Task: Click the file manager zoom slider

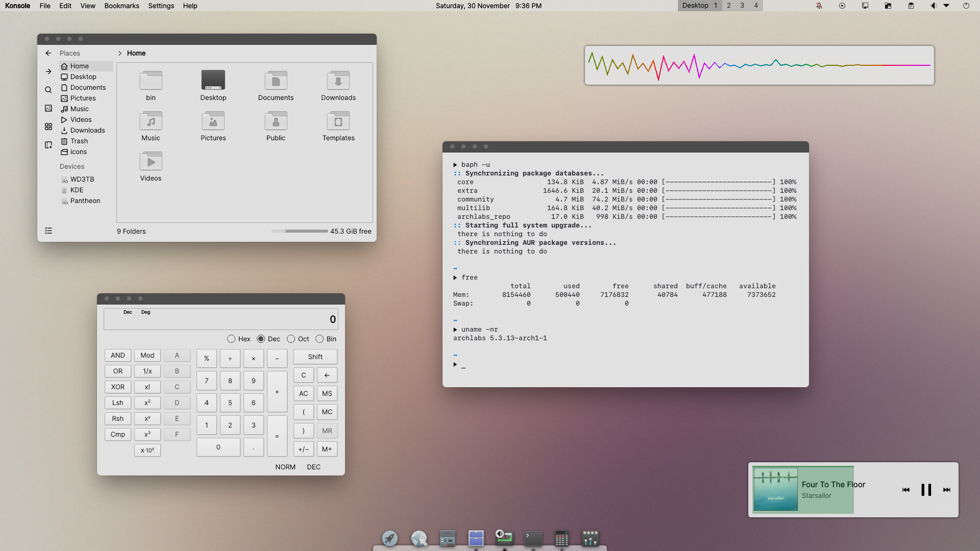Action: coord(300,231)
